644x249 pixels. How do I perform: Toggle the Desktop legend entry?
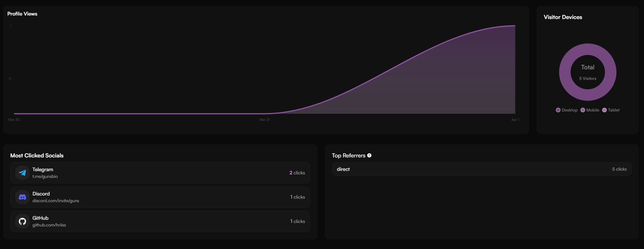(x=567, y=110)
